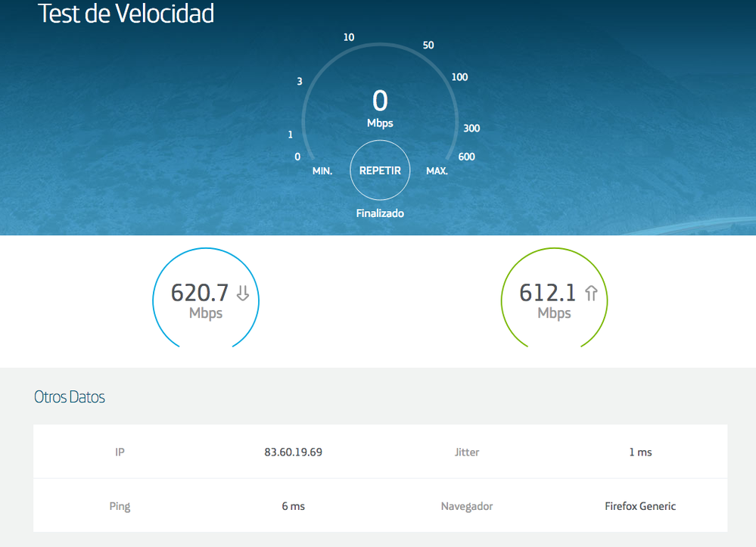Click the Firefox Generic browser entry
Screen dimensions: 756x547
point(640,505)
